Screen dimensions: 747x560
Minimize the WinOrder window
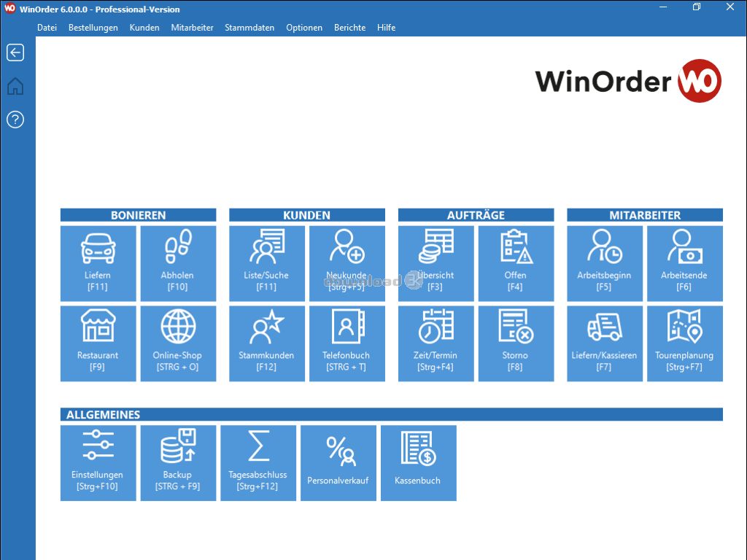[662, 7]
